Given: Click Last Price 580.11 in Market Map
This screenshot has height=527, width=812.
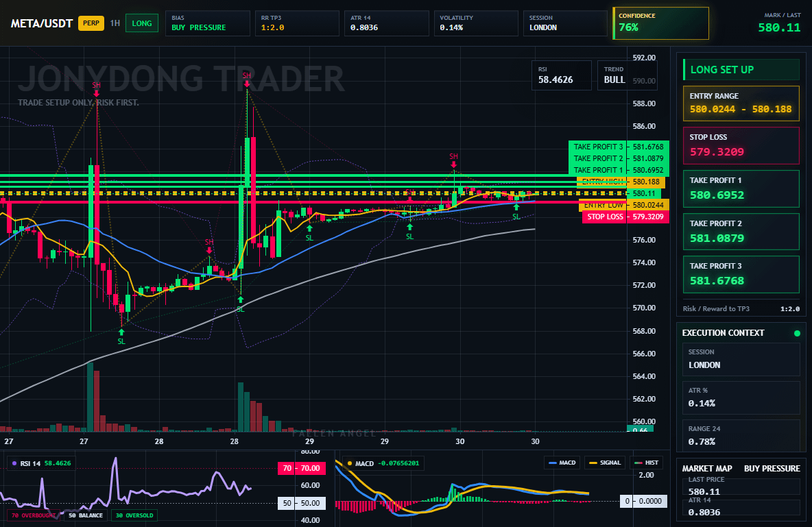Looking at the screenshot, I should pyautogui.click(x=741, y=486).
